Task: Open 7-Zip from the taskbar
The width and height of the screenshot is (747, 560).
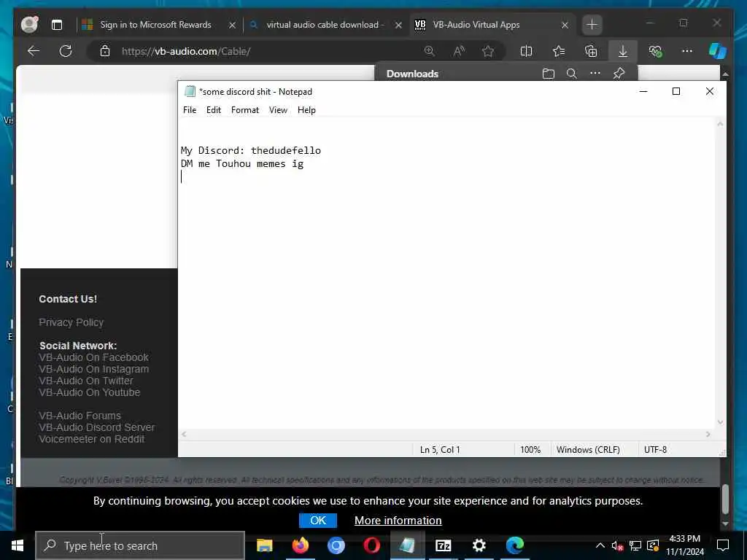Action: [443, 545]
